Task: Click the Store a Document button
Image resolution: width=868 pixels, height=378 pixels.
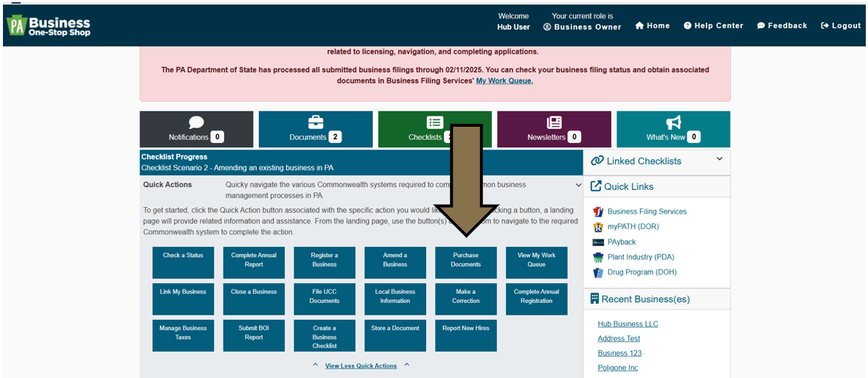Action: 395,335
